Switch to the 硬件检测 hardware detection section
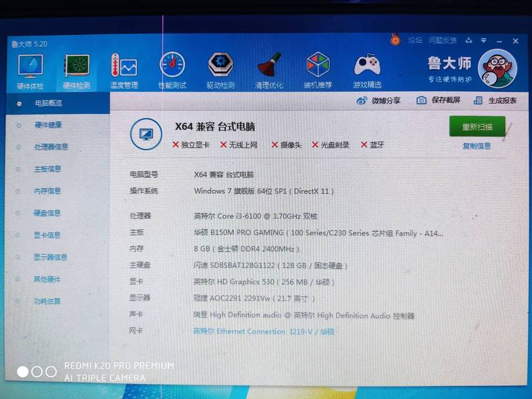Screen dimensions: 532x399 (77, 71)
